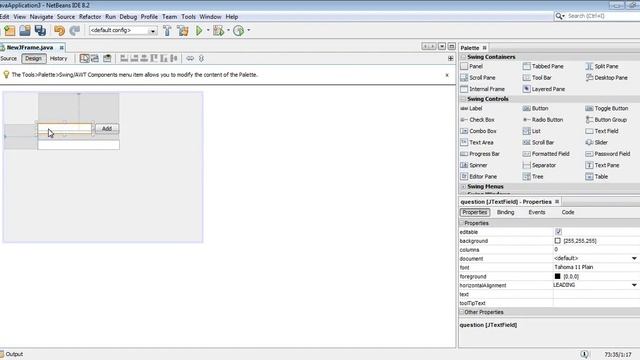
Task: Click the fourth alignment icon in designer toolbar
Action: tap(154, 58)
